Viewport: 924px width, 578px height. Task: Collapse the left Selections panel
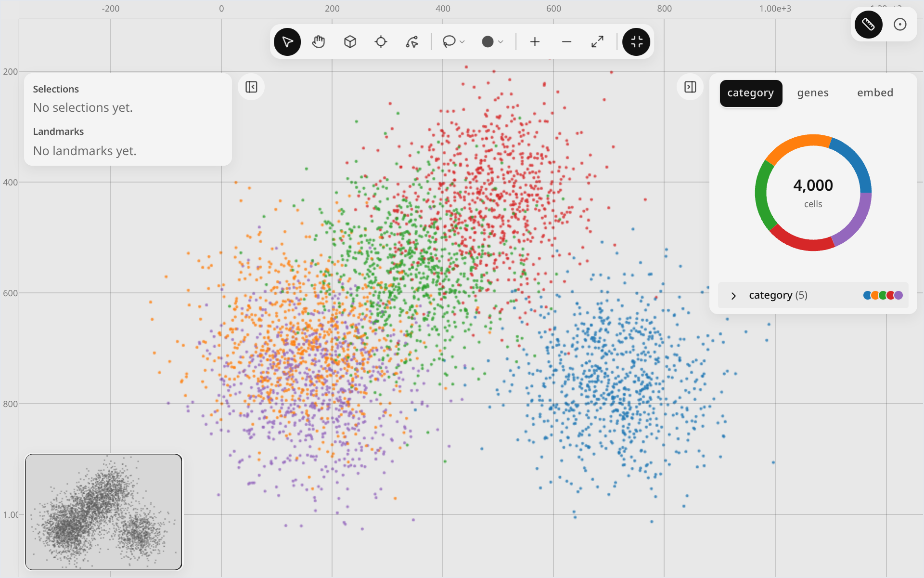click(x=251, y=87)
